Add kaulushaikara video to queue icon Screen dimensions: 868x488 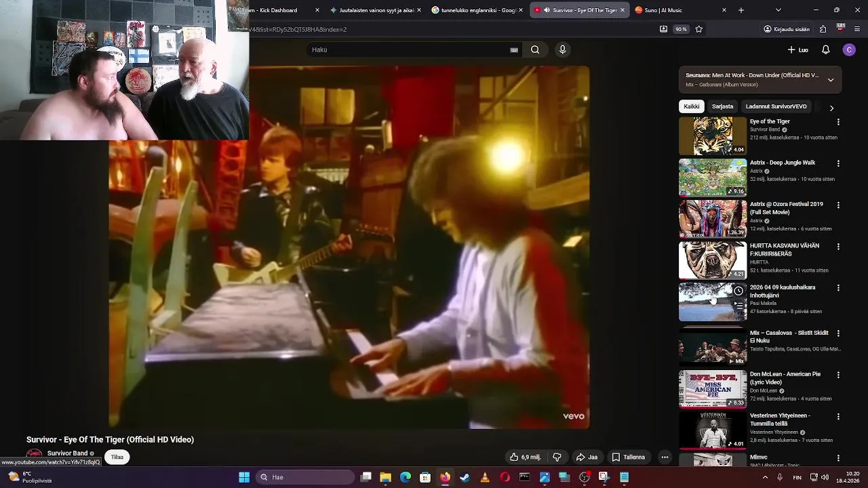(x=738, y=306)
